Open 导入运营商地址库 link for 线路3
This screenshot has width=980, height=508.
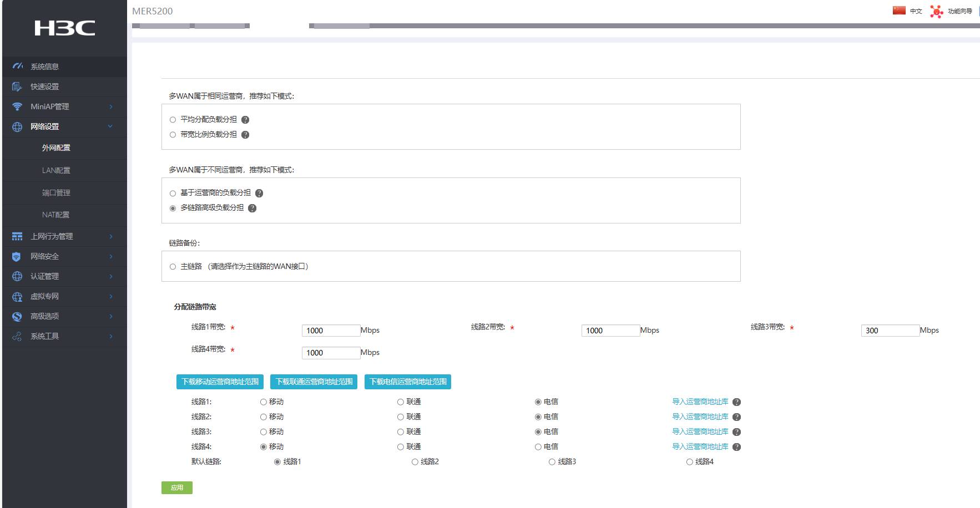point(700,431)
